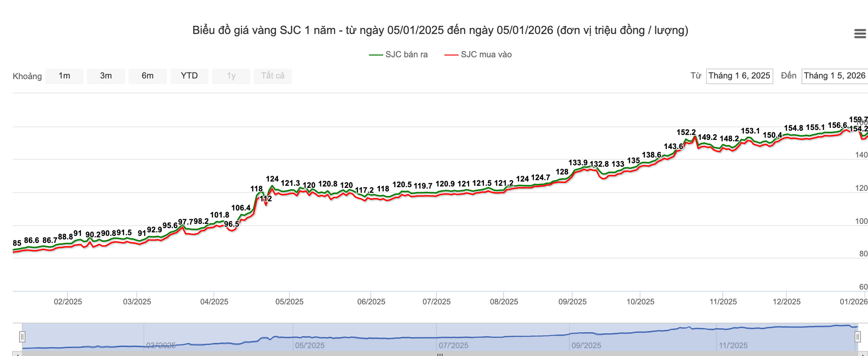Click the 85 starting data label
868x356 pixels.
pos(17,243)
